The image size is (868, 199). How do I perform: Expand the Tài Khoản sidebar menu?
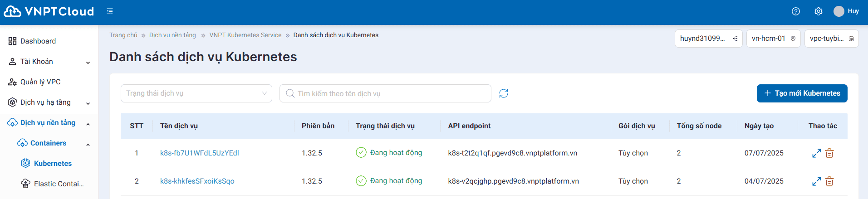(49, 62)
